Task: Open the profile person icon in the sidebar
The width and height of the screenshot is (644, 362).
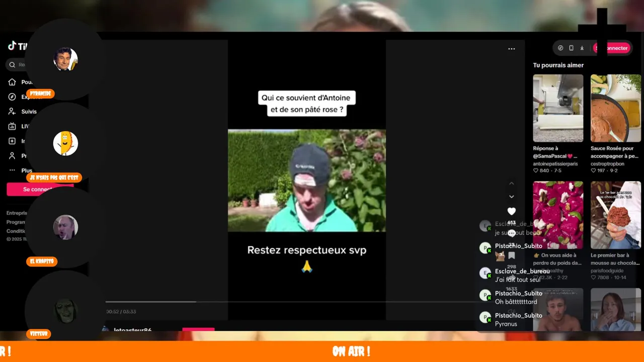Action: point(12,156)
